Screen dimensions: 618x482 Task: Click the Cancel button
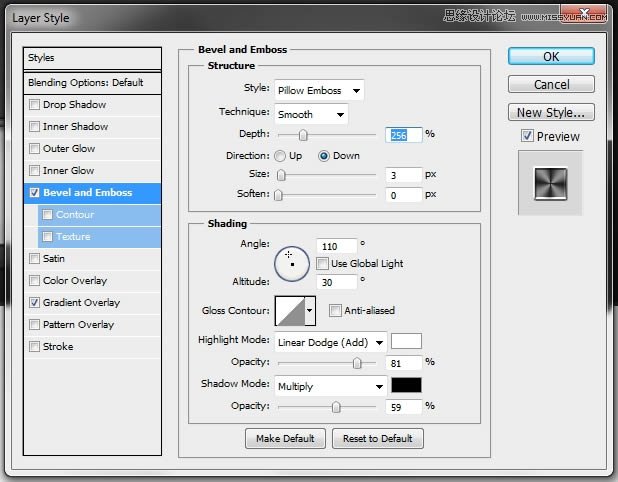pos(551,84)
